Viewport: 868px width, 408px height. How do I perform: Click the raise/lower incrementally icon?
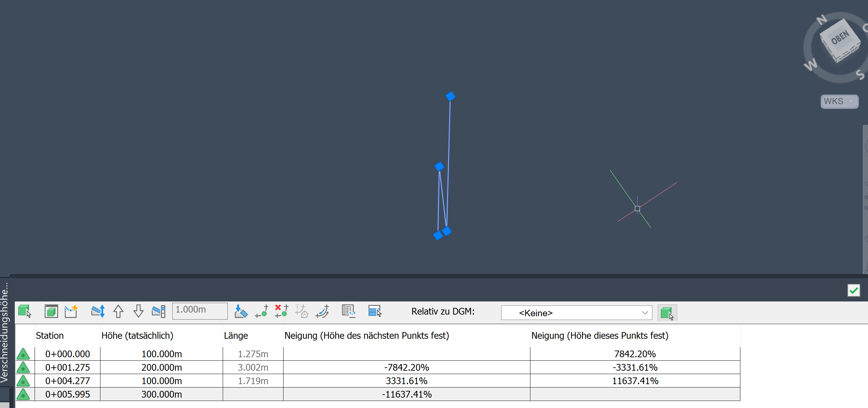pos(98,311)
